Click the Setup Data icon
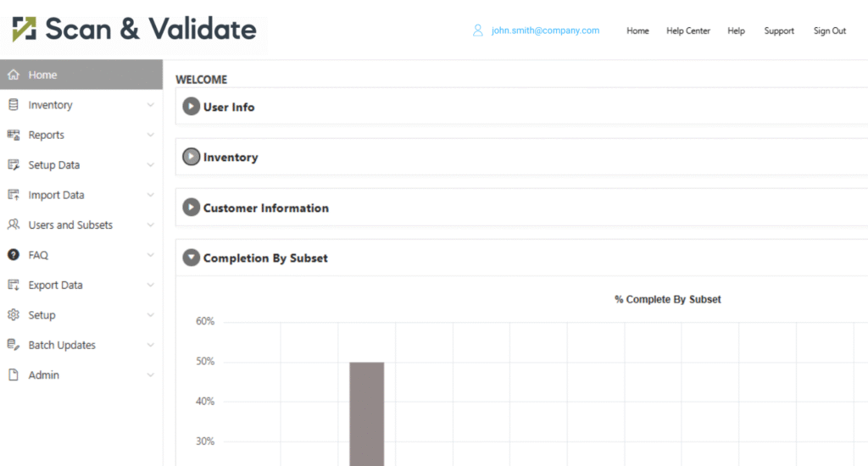Screen dimensions: 868x466 point(13,165)
